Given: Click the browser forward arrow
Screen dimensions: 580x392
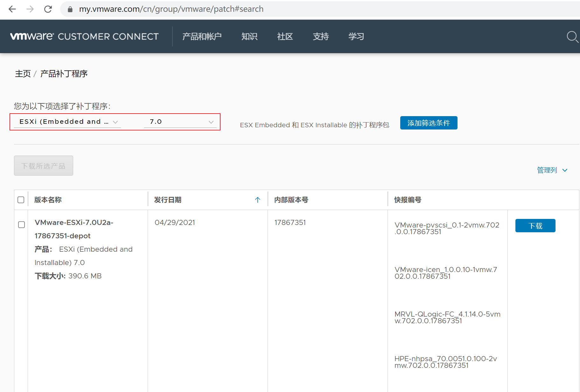Looking at the screenshot, I should (30, 9).
